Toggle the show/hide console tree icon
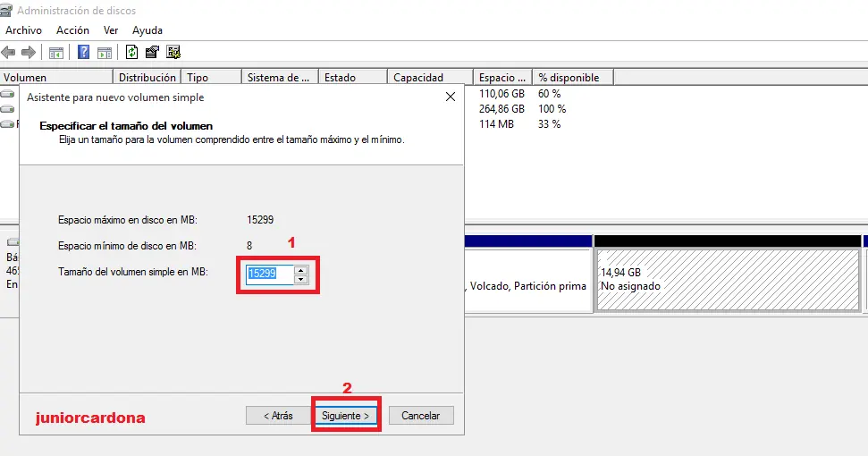Viewport: 868px width, 456px height. (56, 53)
